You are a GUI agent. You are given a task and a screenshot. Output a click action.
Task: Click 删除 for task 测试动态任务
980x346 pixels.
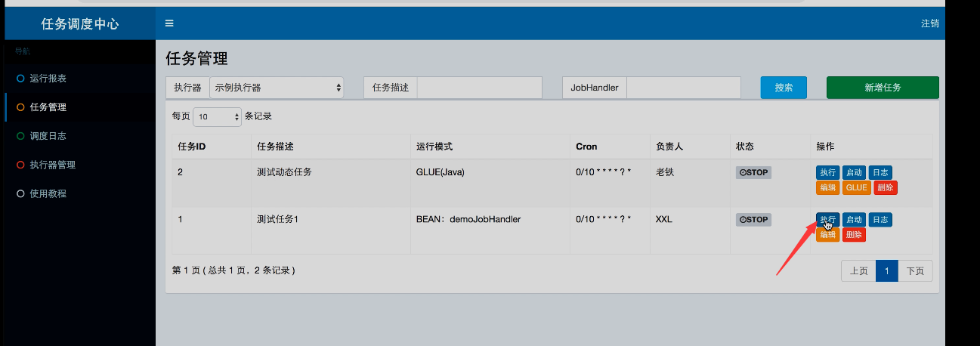pos(886,187)
